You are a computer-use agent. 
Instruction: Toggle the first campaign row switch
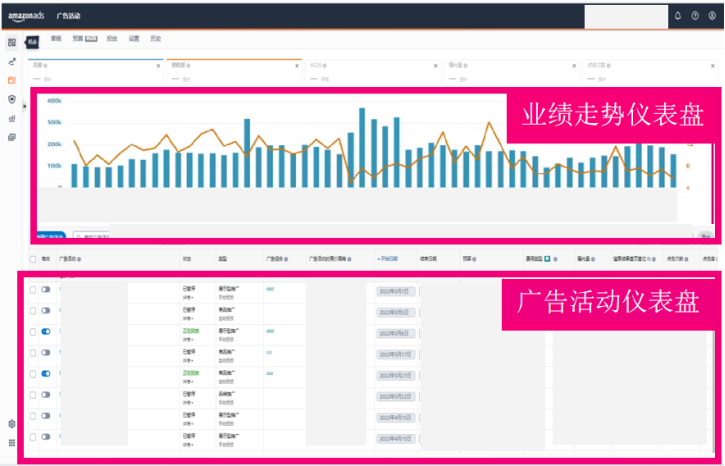point(46,290)
